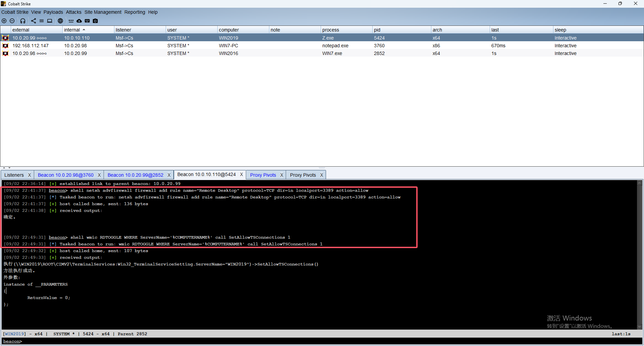Switch to the Listeners tab
This screenshot has width=644, height=346.
(14, 175)
